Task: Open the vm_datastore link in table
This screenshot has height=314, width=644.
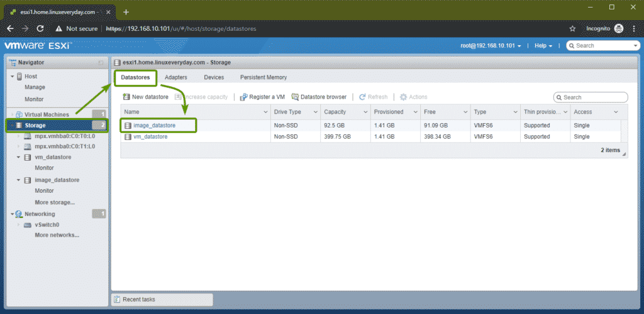Action: pyautogui.click(x=150, y=137)
